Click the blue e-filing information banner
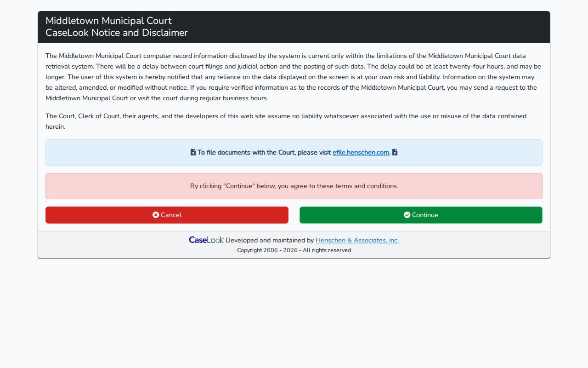The image size is (588, 368). pos(294,152)
